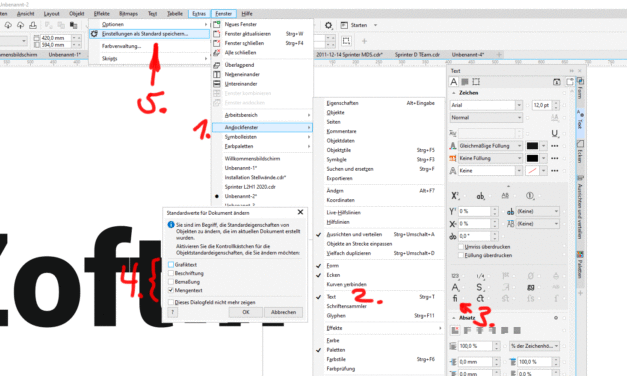
Task: Click the cloud upload icon in toolbar
Action: pos(20,25)
